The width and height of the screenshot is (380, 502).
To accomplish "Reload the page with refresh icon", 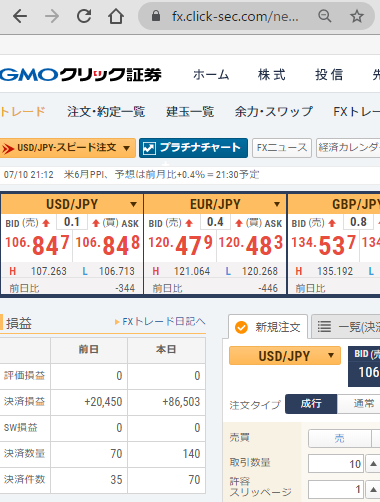I will click(x=84, y=16).
